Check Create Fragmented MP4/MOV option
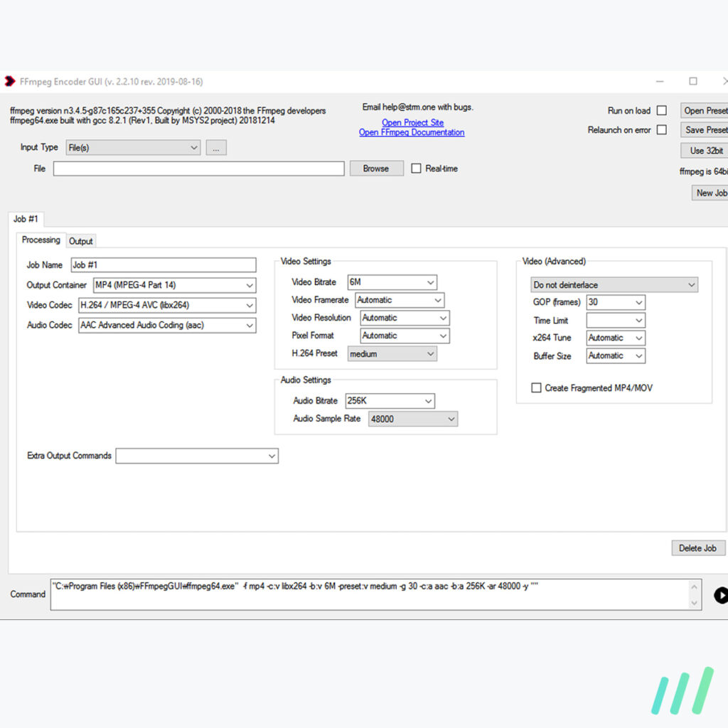 536,387
